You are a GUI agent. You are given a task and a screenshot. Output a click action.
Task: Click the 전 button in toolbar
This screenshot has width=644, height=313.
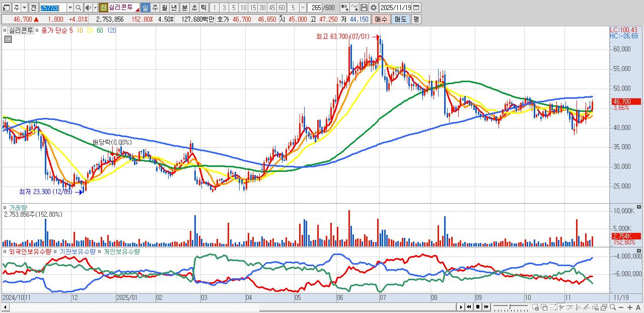coord(33,8)
